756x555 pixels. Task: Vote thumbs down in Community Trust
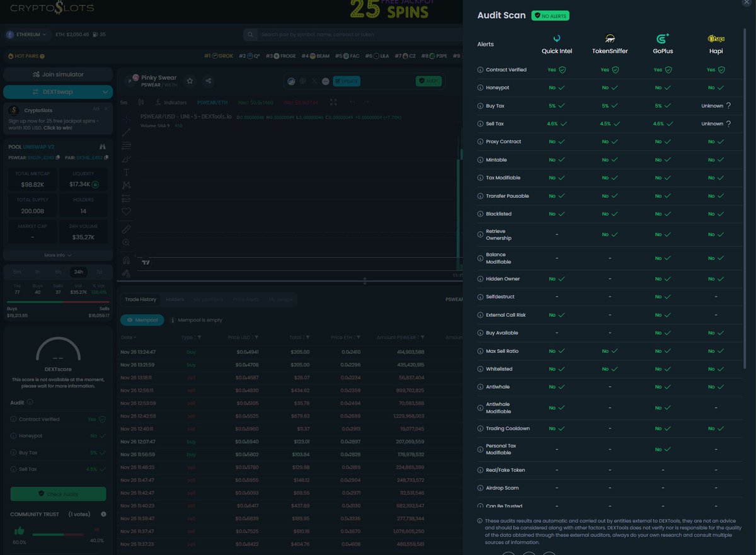click(x=97, y=530)
